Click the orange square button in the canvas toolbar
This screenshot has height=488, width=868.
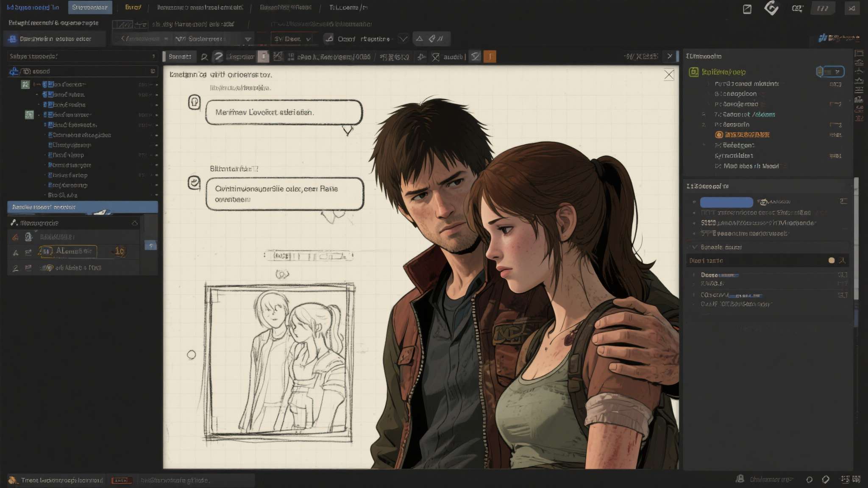coord(490,56)
